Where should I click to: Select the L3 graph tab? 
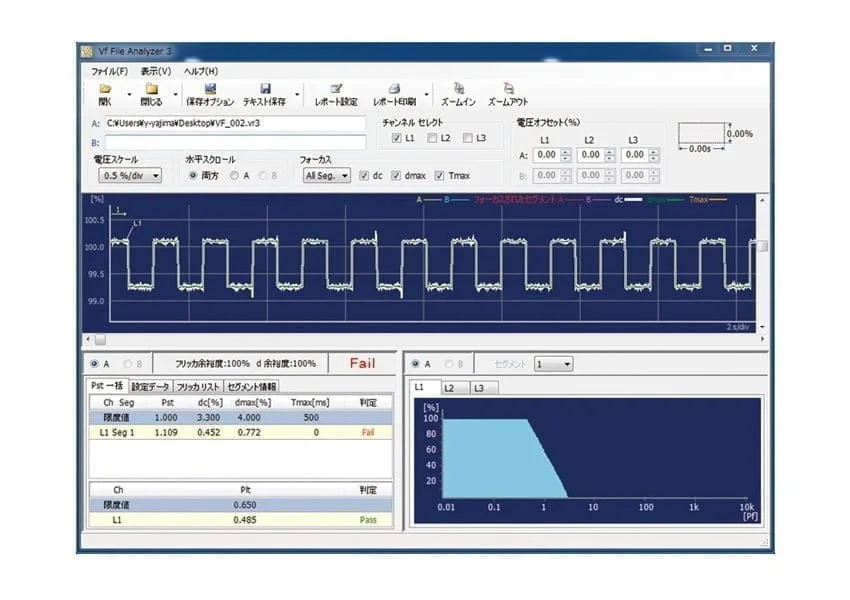(x=484, y=388)
